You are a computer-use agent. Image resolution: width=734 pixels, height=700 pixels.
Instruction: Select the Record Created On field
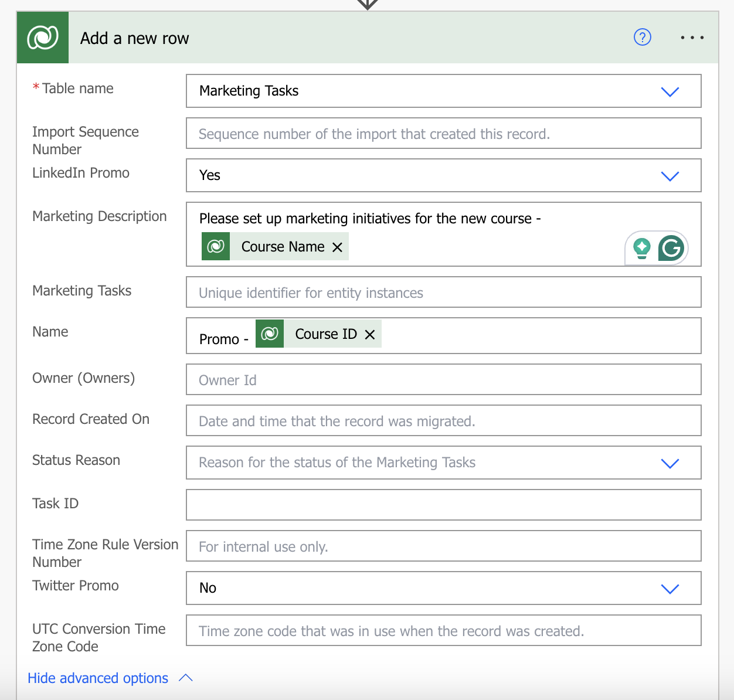[443, 421]
